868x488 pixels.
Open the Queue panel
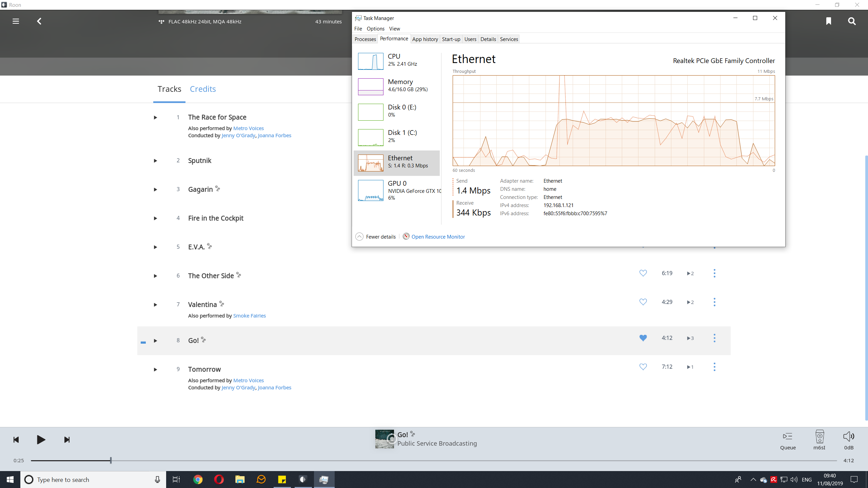[788, 440]
